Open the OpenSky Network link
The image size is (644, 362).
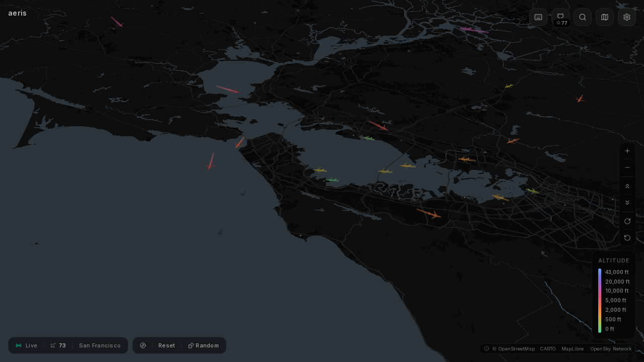[610, 348]
